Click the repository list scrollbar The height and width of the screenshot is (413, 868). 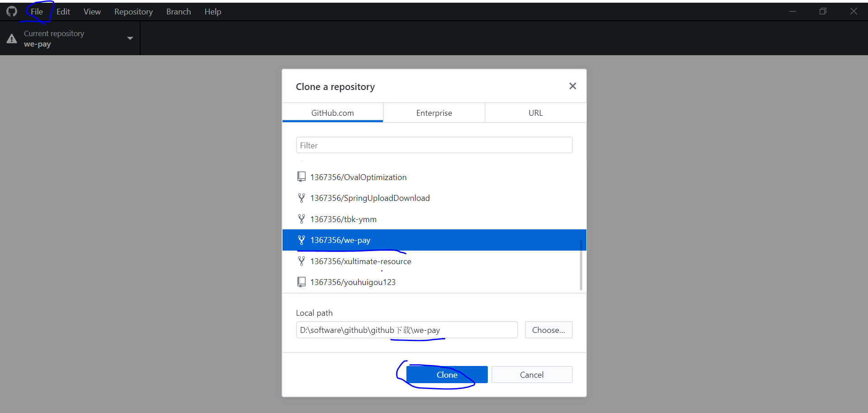pos(581,265)
